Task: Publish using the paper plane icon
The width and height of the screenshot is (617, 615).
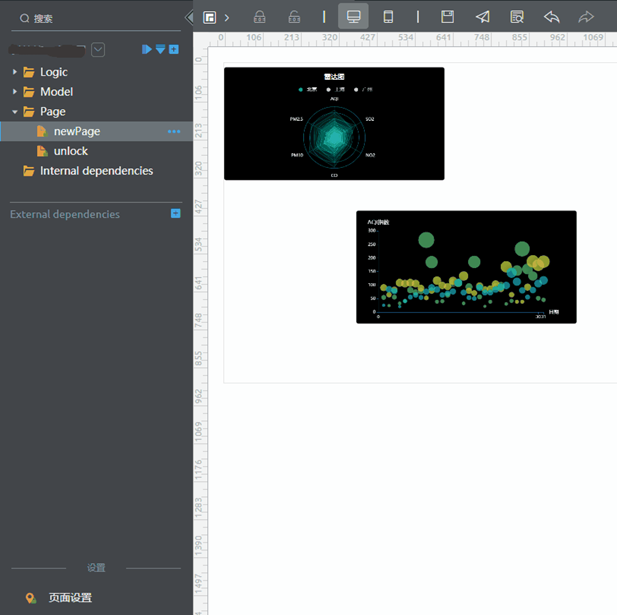Action: point(482,17)
